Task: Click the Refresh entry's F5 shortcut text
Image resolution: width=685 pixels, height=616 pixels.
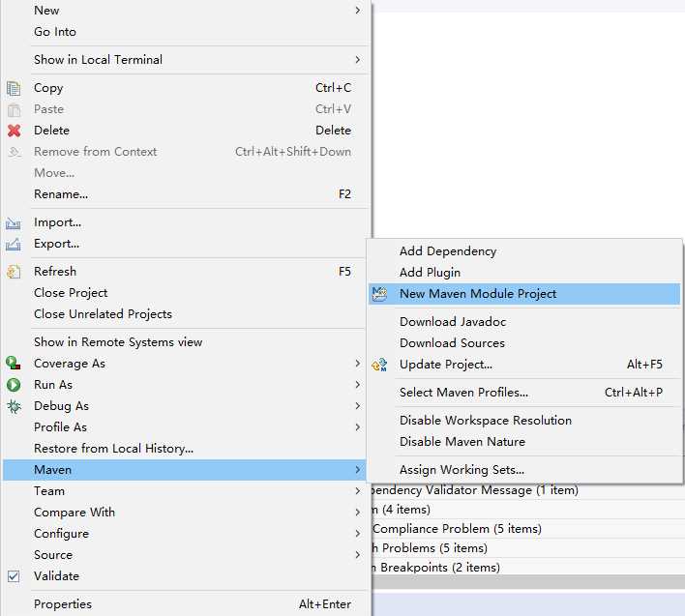Action: click(344, 272)
